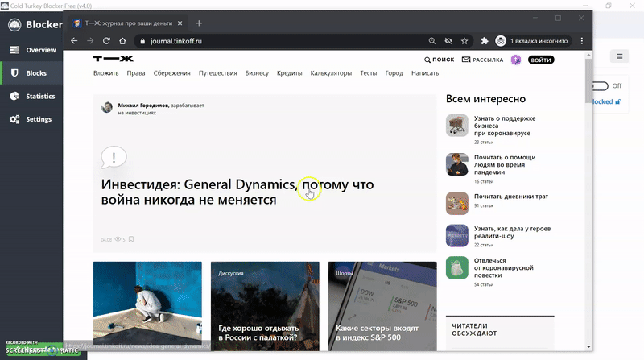Open the incognito profile indicator
Viewport: 644px width, 360px height.
pyautogui.click(x=532, y=41)
